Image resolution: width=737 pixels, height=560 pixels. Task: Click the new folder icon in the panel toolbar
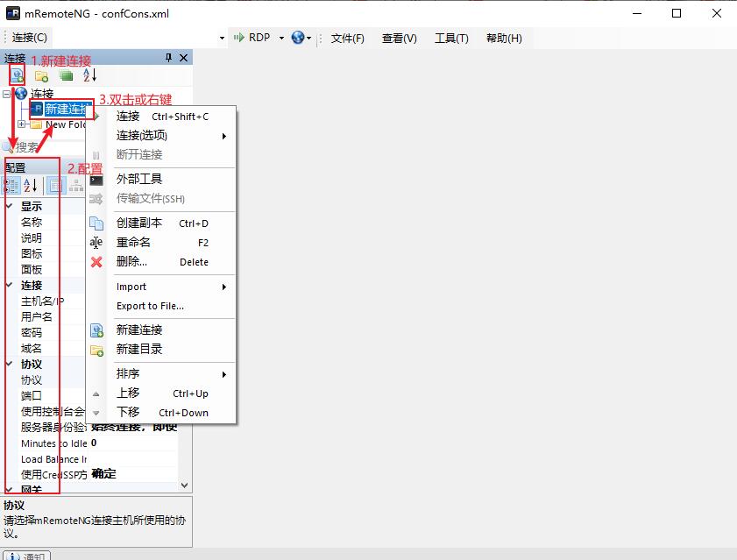42,75
